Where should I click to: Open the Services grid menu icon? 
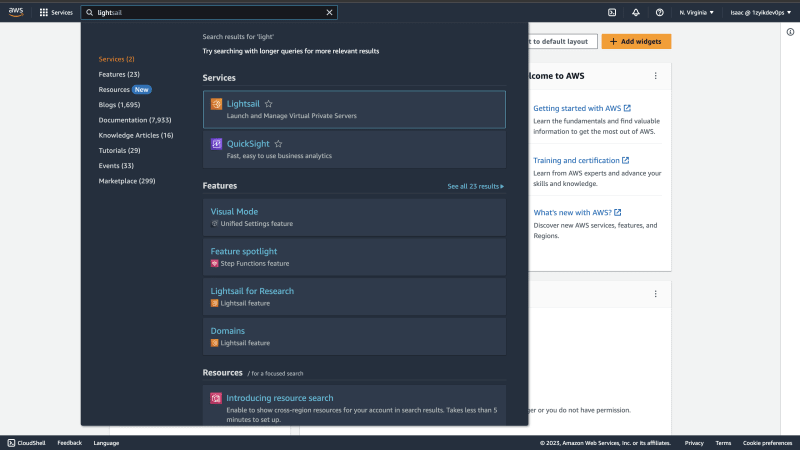click(44, 12)
